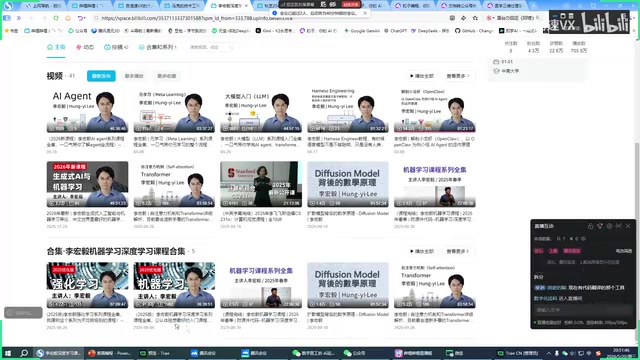
Task: Show hidden system tray icons
Action: pos(549,353)
